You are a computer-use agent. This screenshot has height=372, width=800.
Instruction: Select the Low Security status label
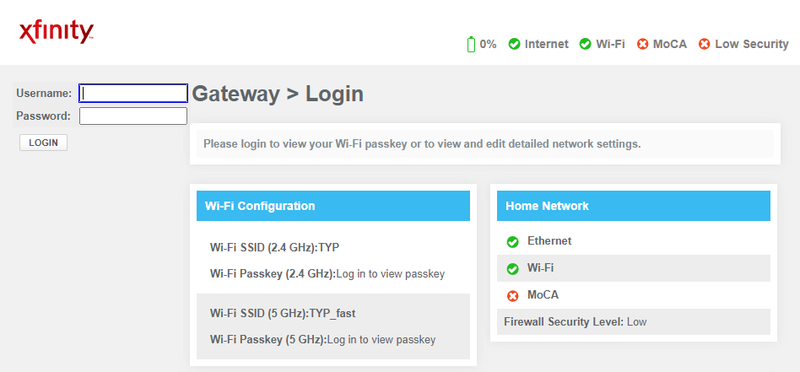click(752, 44)
